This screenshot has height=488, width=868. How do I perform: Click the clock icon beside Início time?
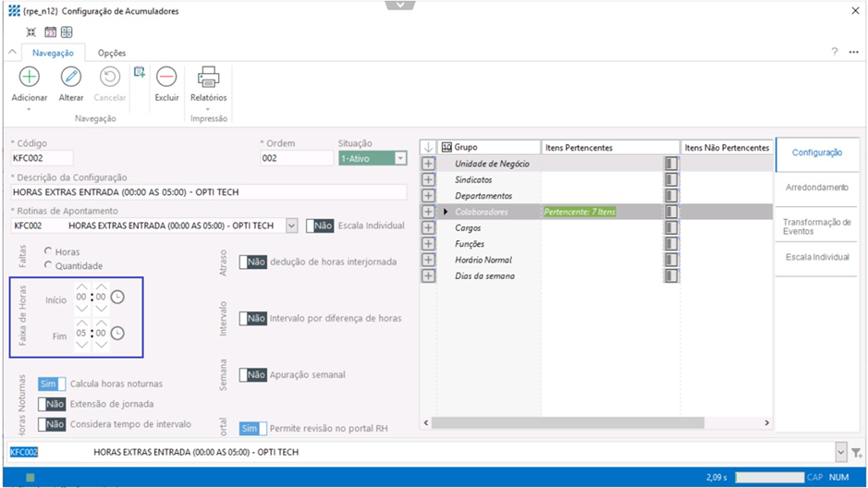point(117,298)
